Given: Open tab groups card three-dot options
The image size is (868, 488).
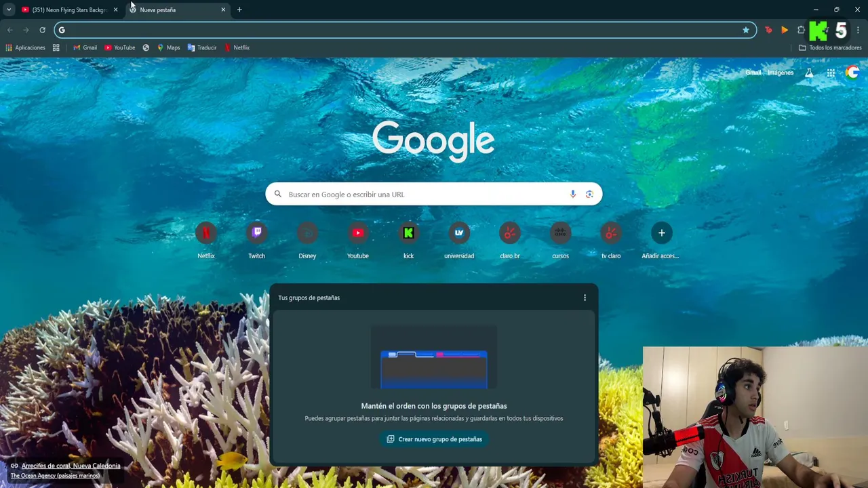Looking at the screenshot, I should pyautogui.click(x=585, y=298).
